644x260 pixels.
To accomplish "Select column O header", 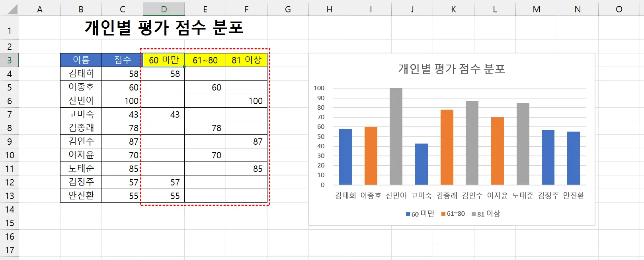I will [x=619, y=9].
